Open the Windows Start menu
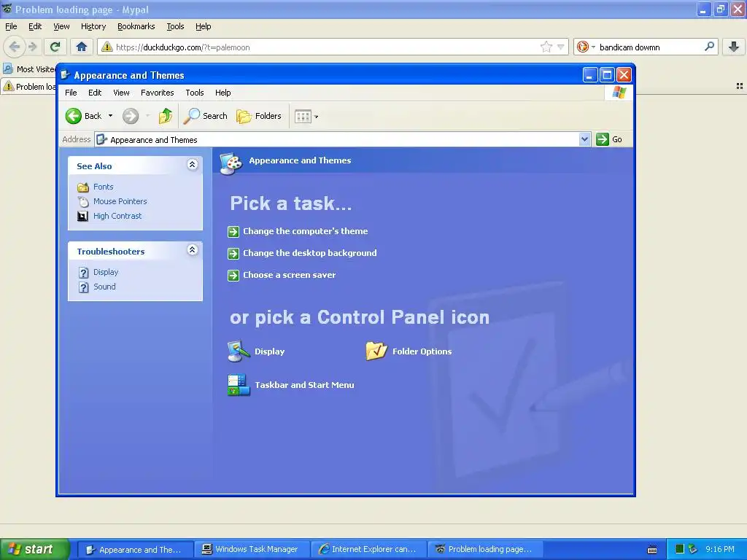This screenshot has width=747, height=560. point(34,549)
